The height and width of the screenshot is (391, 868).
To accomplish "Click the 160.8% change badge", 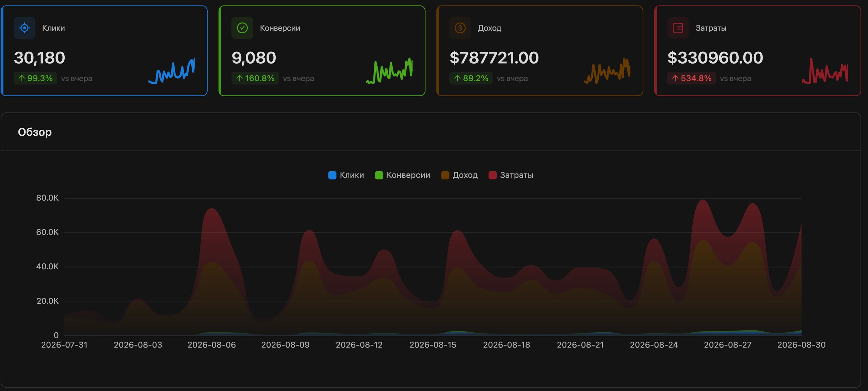I will click(x=255, y=78).
